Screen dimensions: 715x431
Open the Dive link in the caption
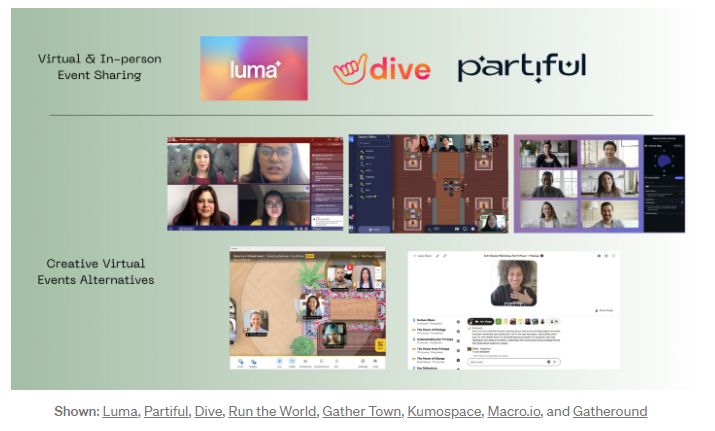[x=208, y=411]
